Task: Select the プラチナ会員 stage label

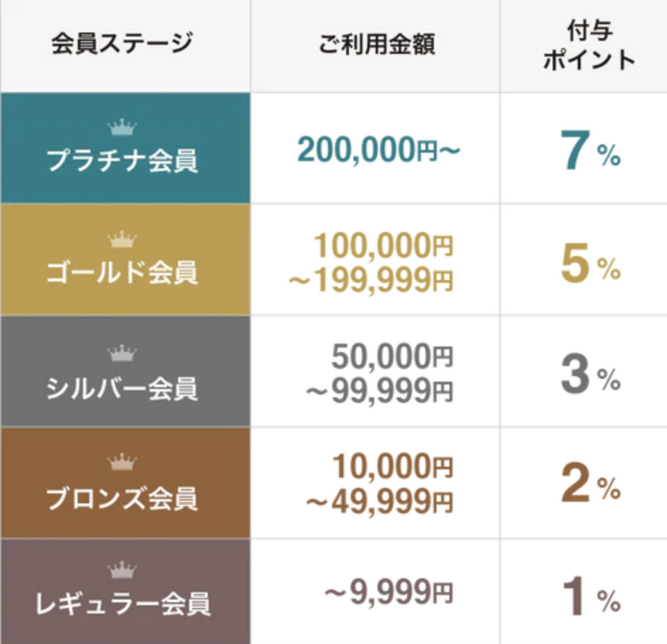Action: tap(122, 160)
